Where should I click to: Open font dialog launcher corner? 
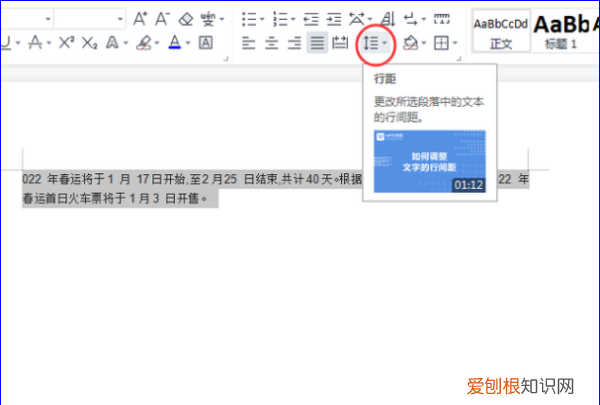(225, 59)
